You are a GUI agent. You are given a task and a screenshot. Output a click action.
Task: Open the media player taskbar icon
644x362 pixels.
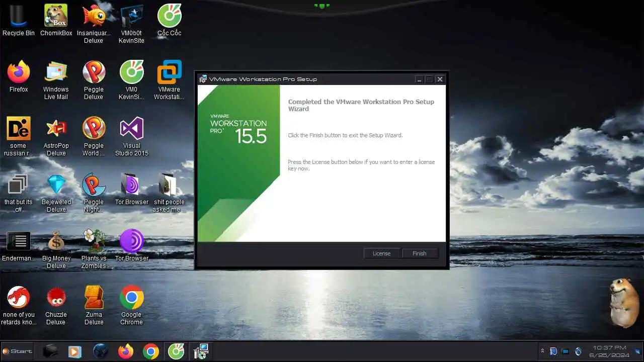coord(74,351)
